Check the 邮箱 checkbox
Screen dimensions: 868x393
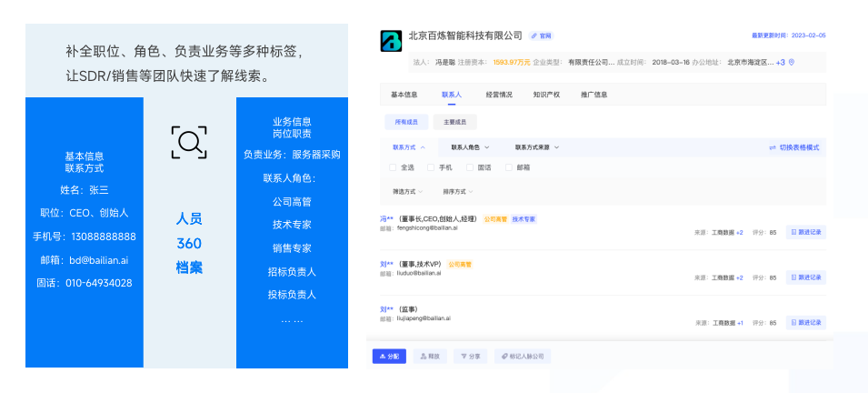(x=509, y=167)
